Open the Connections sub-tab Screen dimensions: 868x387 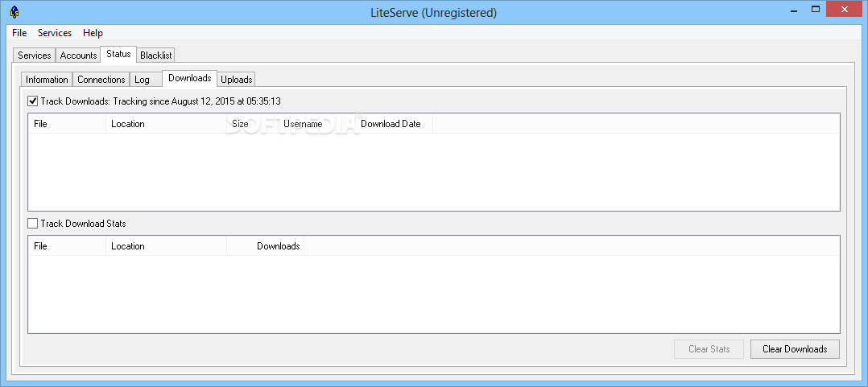tap(101, 80)
